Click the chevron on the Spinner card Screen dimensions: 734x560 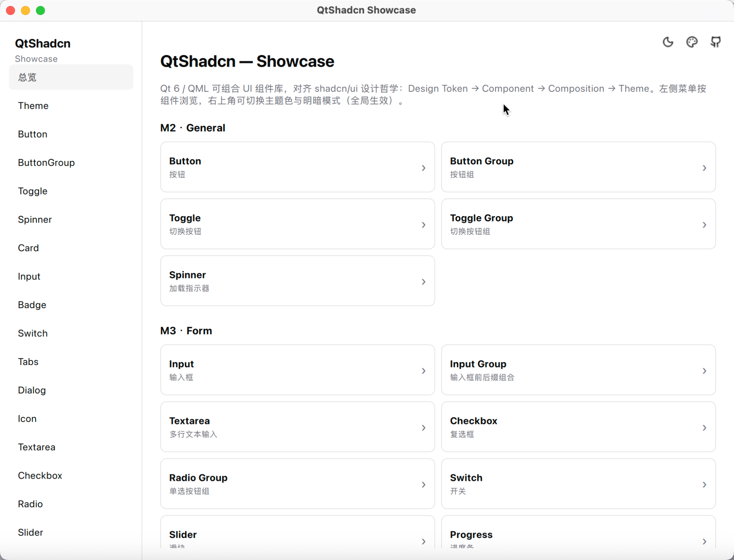tap(424, 282)
